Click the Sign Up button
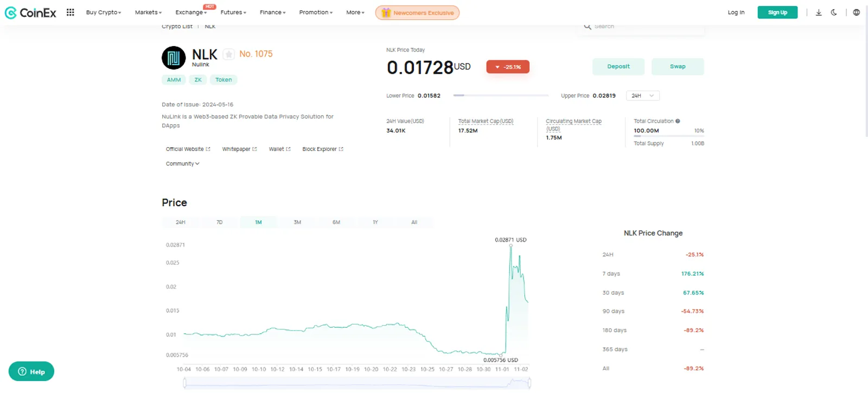The image size is (868, 406). click(x=777, y=12)
